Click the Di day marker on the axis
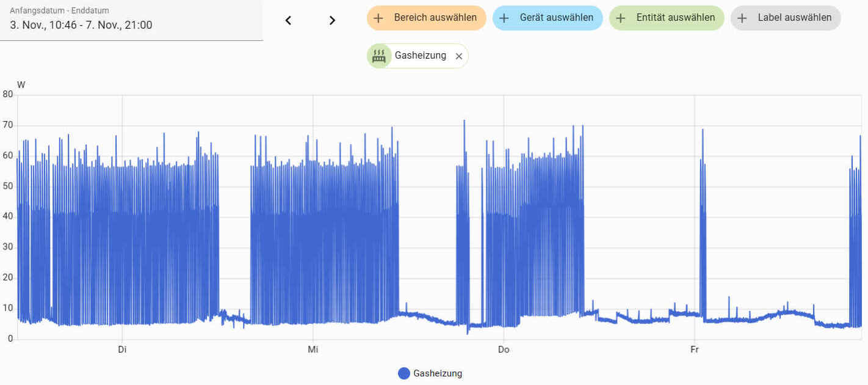The height and width of the screenshot is (385, 868). 122,350
